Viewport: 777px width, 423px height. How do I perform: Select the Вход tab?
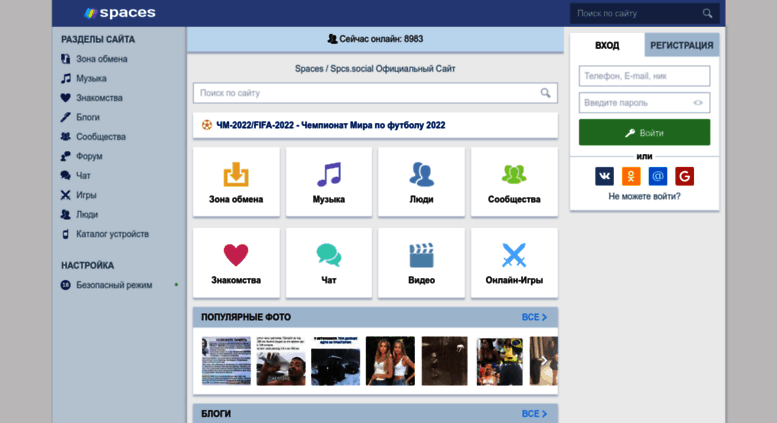pyautogui.click(x=607, y=45)
